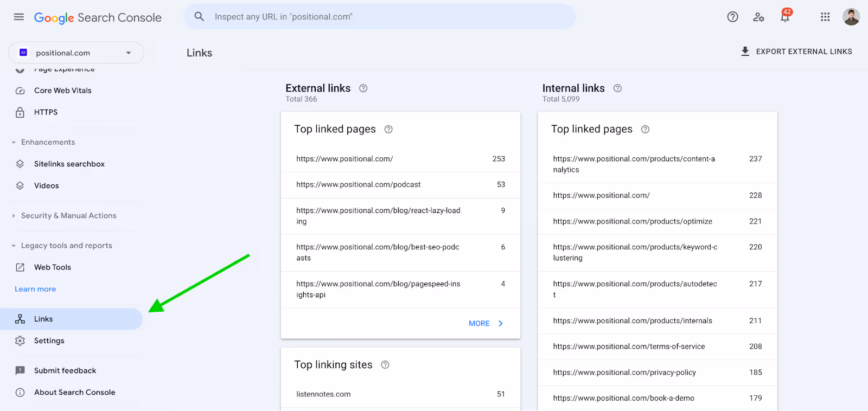Open internal row https://www.positional.com/ with 228
The image size is (868, 411).
click(658, 196)
